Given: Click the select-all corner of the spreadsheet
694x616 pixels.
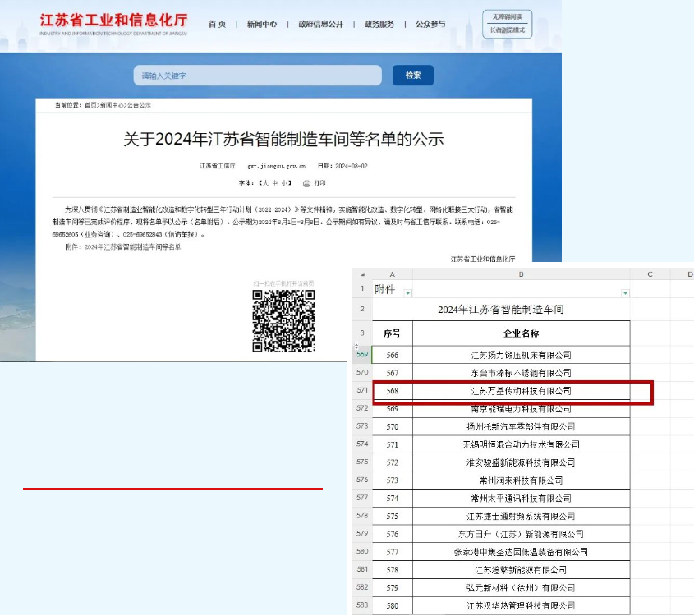Looking at the screenshot, I should coord(362,274).
